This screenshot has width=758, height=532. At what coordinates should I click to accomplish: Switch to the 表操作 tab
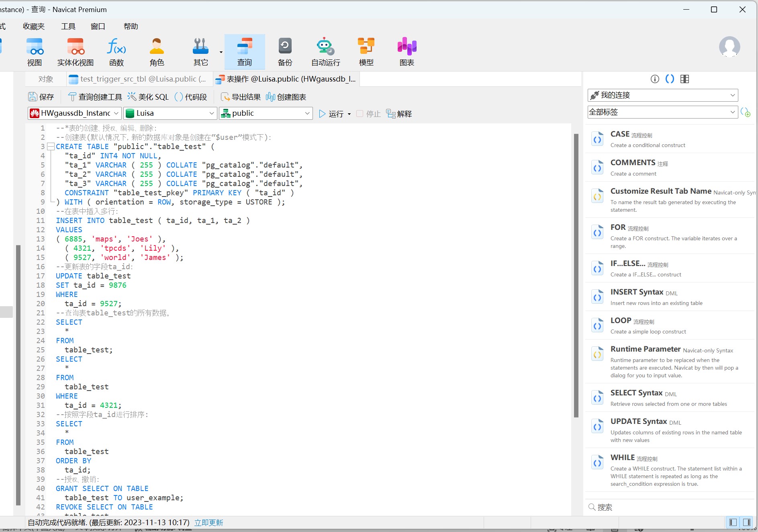pos(285,79)
